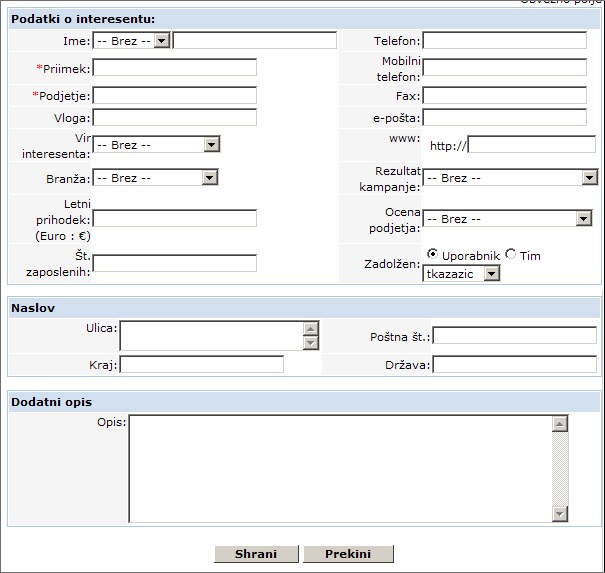Image resolution: width=605 pixels, height=573 pixels.
Task: Click the Opis scrollbar down arrow
Action: click(559, 514)
